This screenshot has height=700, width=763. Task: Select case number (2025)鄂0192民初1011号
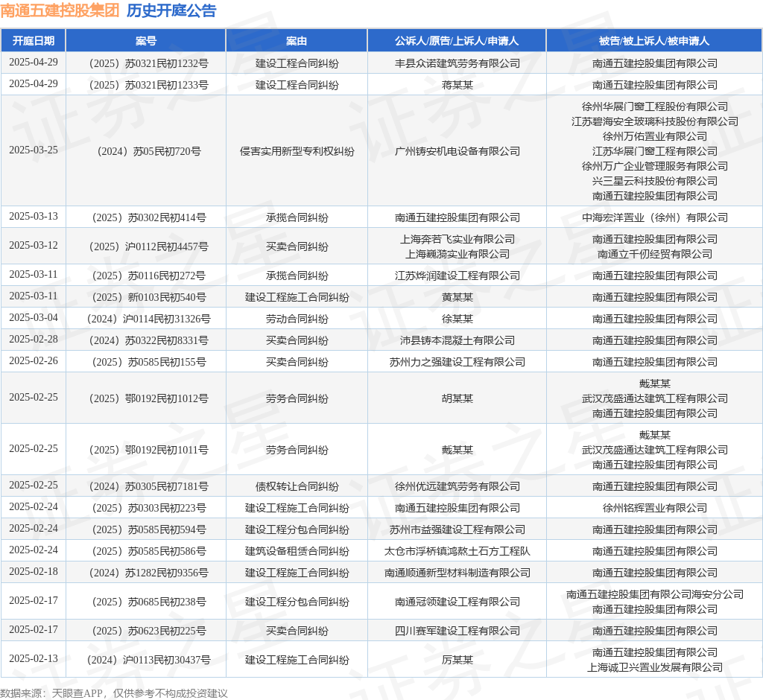[146, 450]
